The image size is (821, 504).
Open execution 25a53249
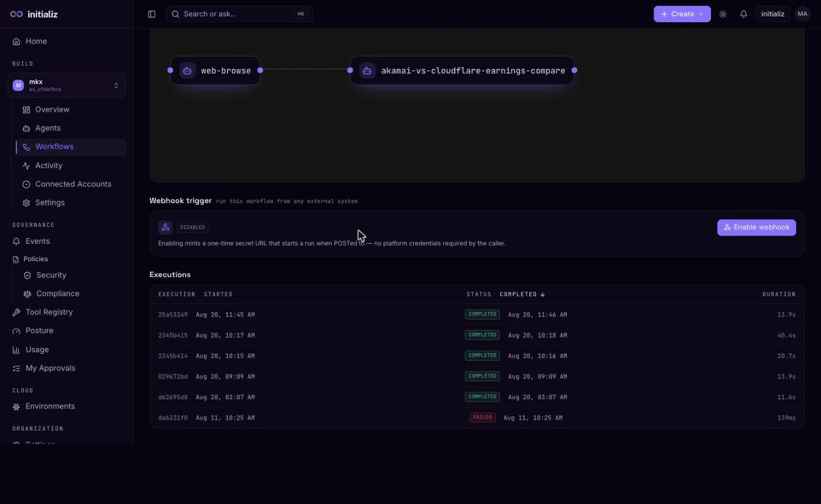477,314
